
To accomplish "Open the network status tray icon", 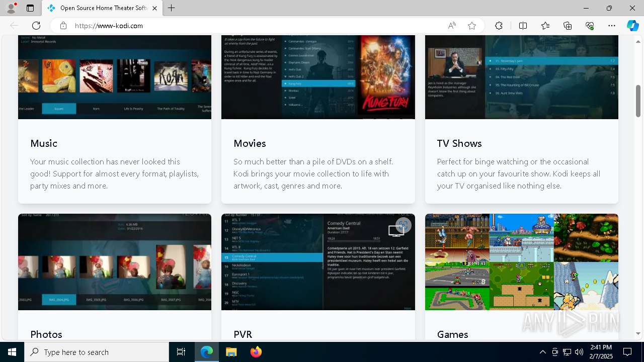I will pos(567,352).
